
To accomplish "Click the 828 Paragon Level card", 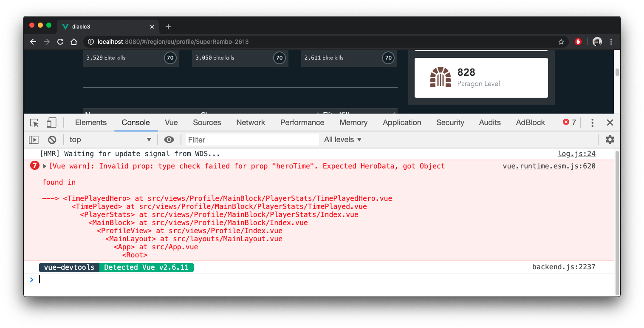I will [x=481, y=78].
